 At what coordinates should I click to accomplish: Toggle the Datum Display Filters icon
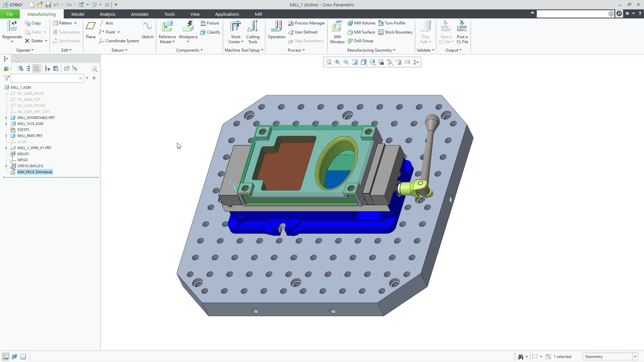(390, 62)
